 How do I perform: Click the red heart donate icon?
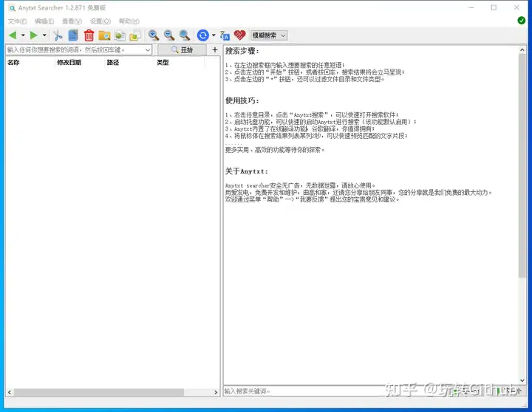tap(240, 35)
